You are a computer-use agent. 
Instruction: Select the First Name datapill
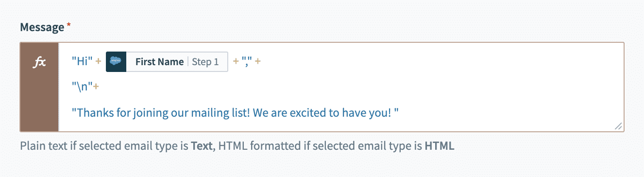coord(167,62)
